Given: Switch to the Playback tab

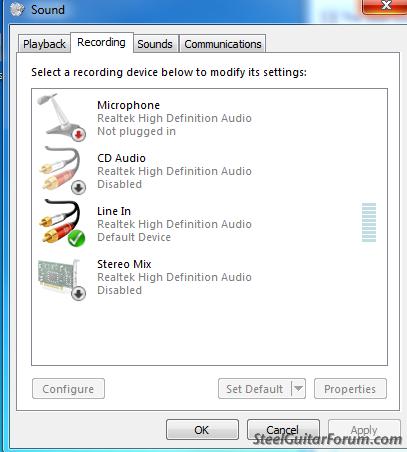Looking at the screenshot, I should (44, 44).
